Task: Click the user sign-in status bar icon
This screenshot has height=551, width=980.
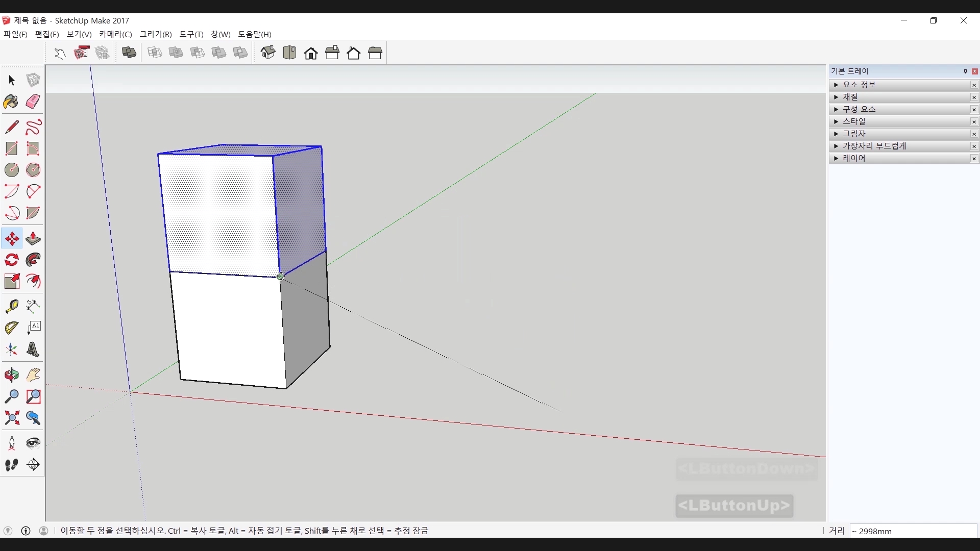Action: pyautogui.click(x=44, y=531)
